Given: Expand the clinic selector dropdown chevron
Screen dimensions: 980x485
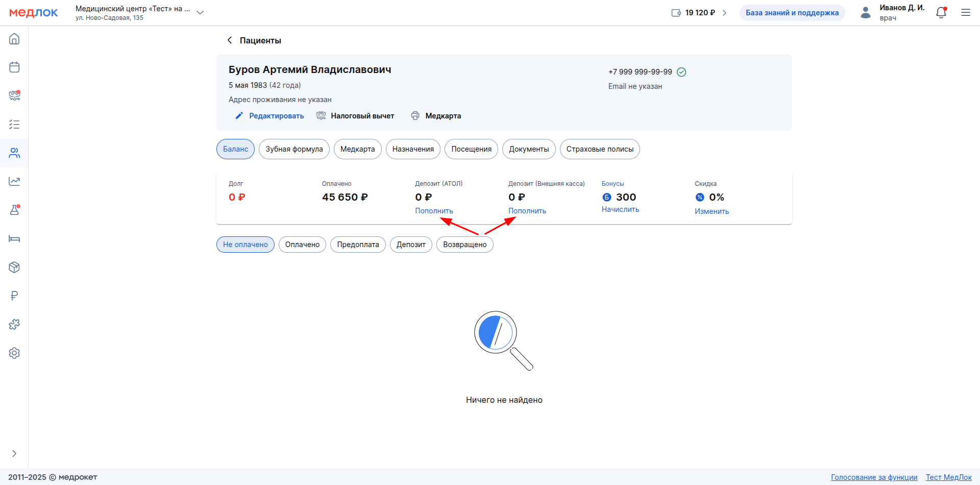Looking at the screenshot, I should tap(200, 13).
